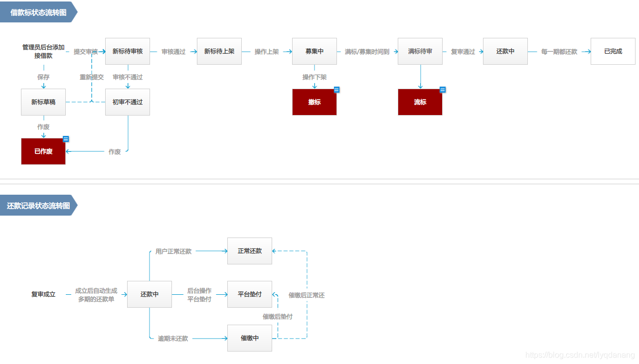Image resolution: width=639 pixels, height=364 pixels.
Task: Click the 新标待上架 state box
Action: (219, 51)
